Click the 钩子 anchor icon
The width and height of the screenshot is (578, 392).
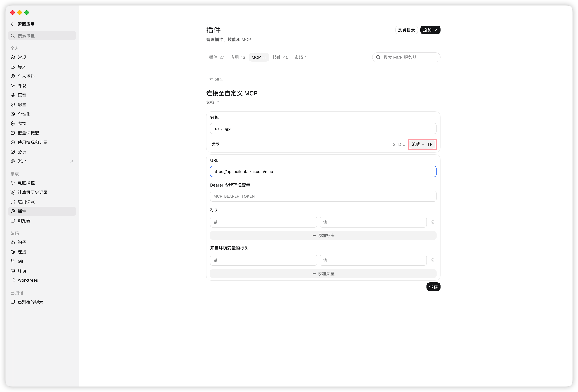13,242
